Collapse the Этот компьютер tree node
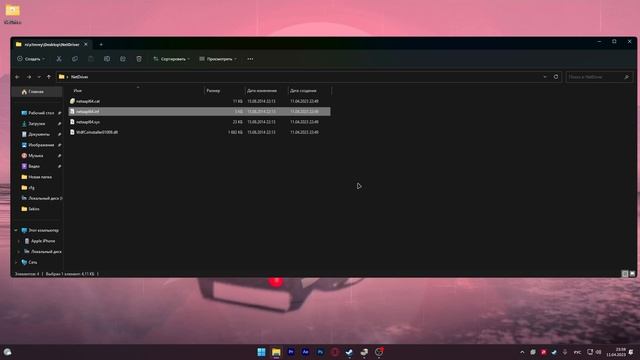 coord(16,230)
